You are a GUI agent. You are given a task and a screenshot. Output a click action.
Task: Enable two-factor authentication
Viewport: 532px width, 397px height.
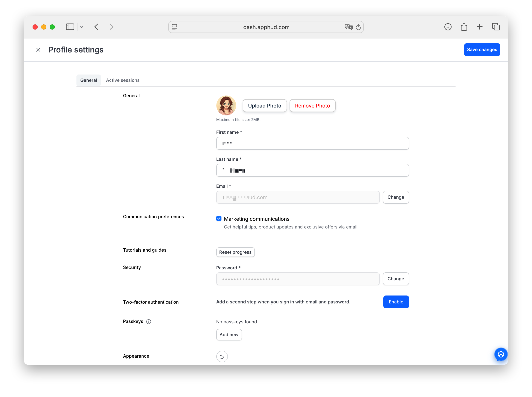pos(396,302)
